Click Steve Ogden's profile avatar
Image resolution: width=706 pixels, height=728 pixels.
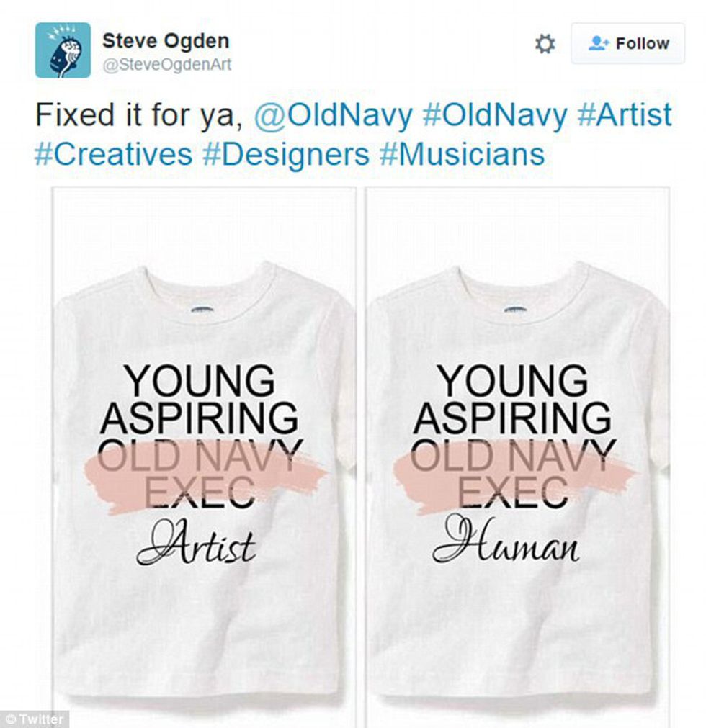(63, 50)
